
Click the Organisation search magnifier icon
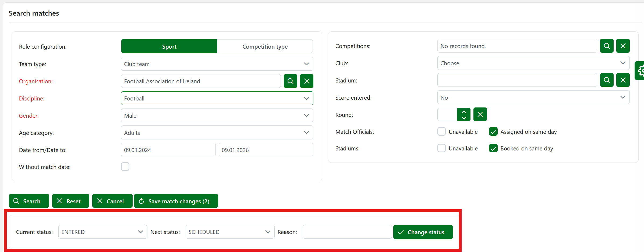click(290, 81)
